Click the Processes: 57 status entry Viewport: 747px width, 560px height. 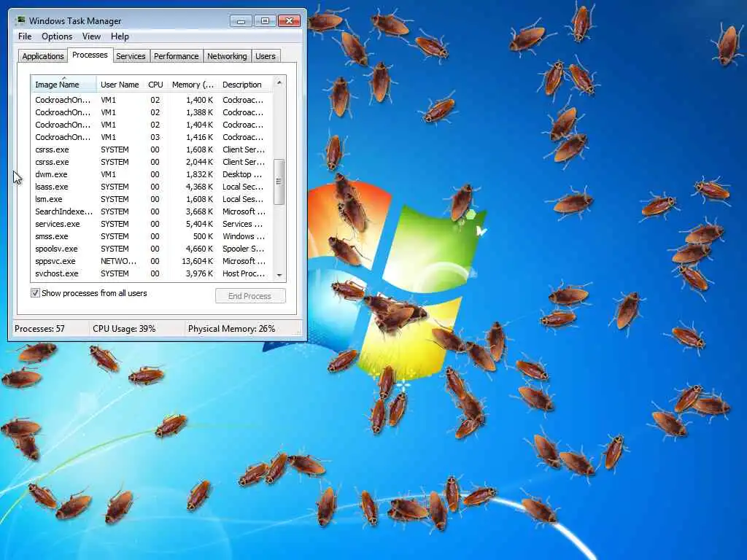[39, 329]
